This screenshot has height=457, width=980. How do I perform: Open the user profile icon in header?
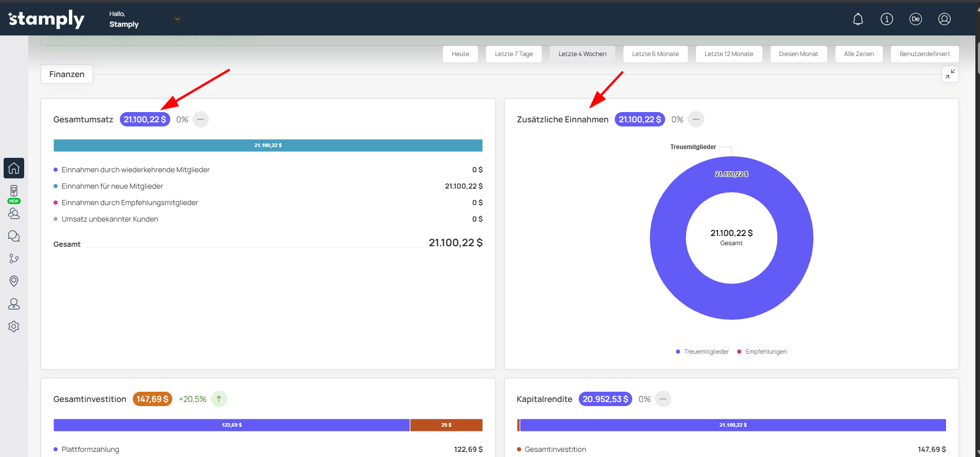[x=944, y=20]
